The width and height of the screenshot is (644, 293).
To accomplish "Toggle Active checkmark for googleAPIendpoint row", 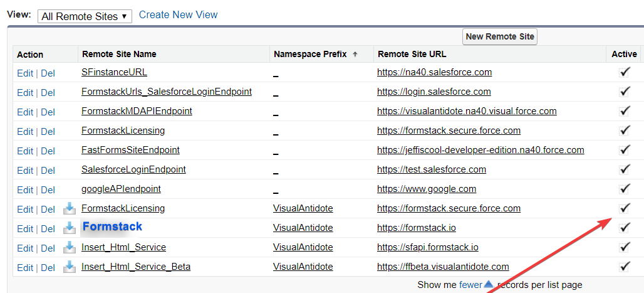I will (624, 189).
